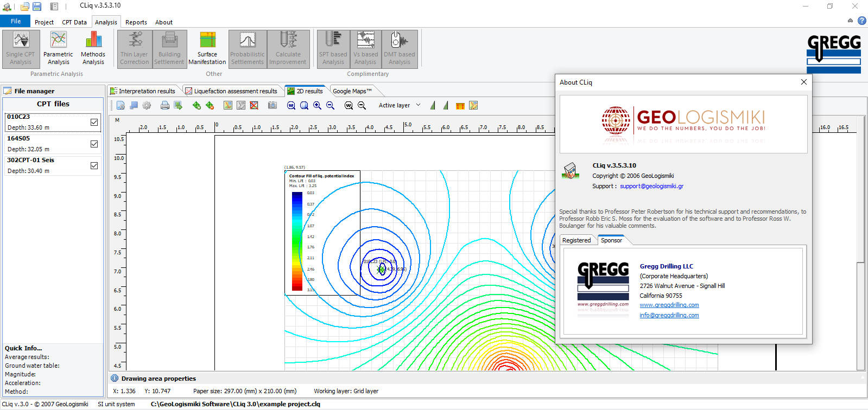The width and height of the screenshot is (868, 410).
Task: Open Parametric Analysis tool
Action: (58, 48)
